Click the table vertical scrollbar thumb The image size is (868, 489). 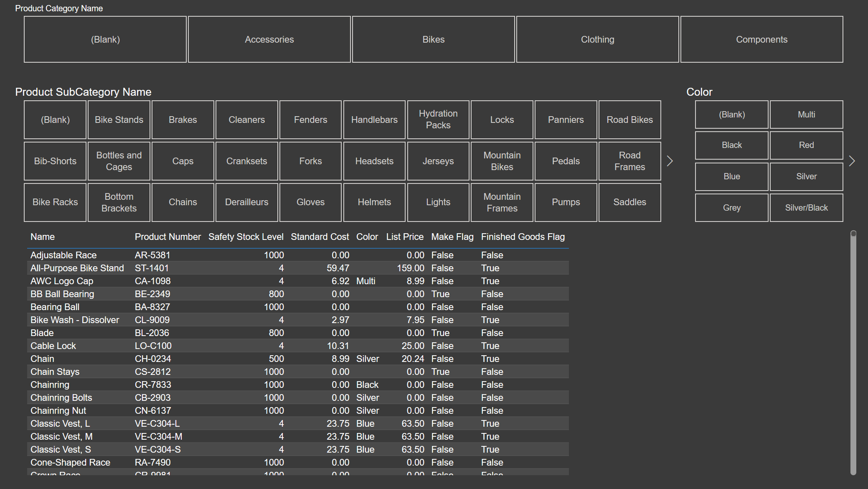[x=853, y=234]
